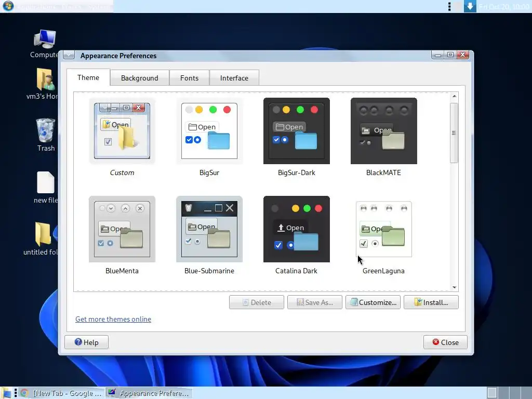Viewport: 532px width, 399px height.
Task: Click the workspace switcher first square
Action: [x=492, y=393]
